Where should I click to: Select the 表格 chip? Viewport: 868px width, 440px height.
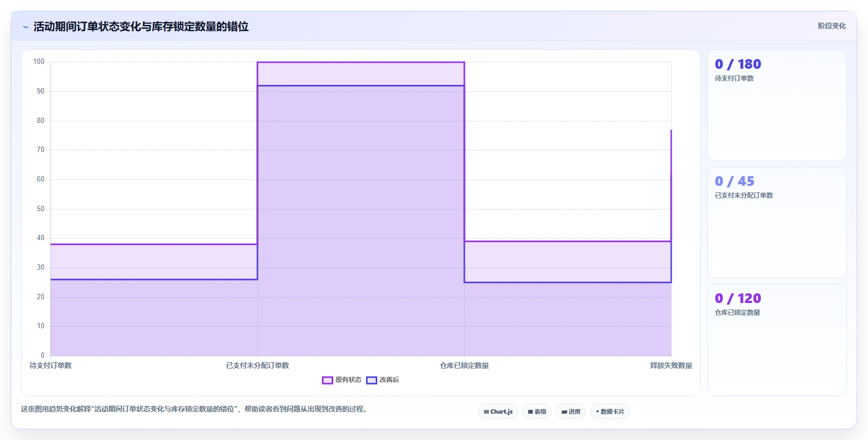pos(537,412)
